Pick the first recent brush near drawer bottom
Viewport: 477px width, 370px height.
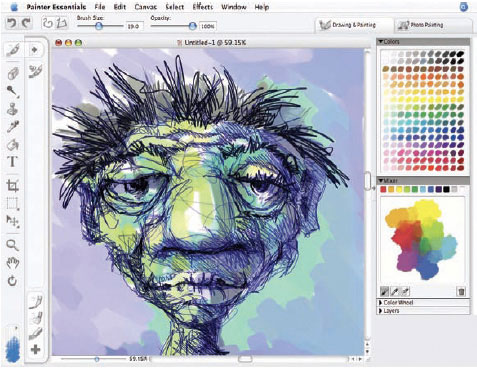tap(35, 301)
